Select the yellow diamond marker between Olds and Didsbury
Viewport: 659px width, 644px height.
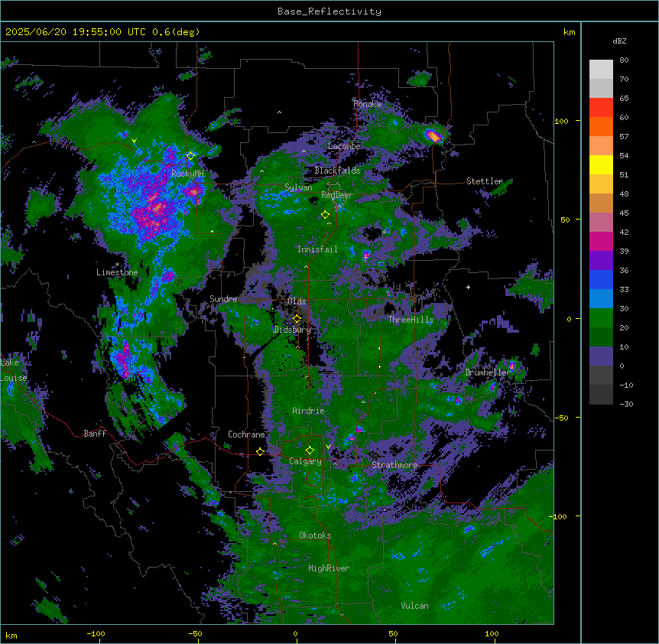pos(297,318)
